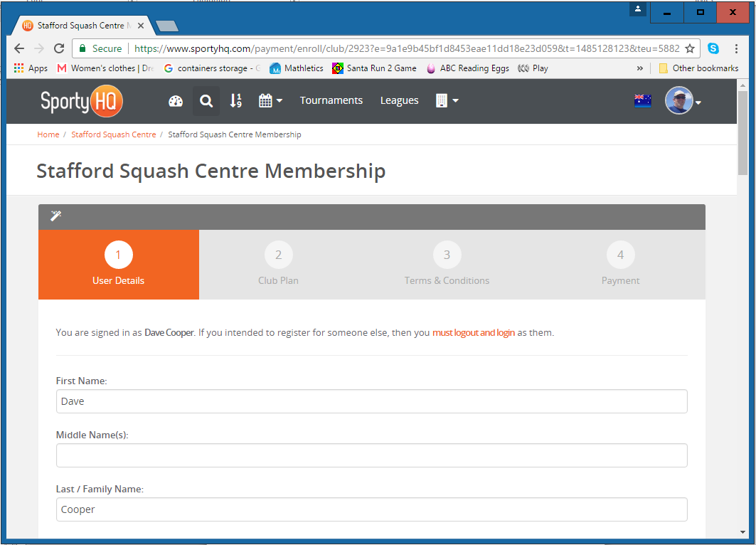Click the must logout and login link
Screen dimensions: 756x545
(474, 332)
